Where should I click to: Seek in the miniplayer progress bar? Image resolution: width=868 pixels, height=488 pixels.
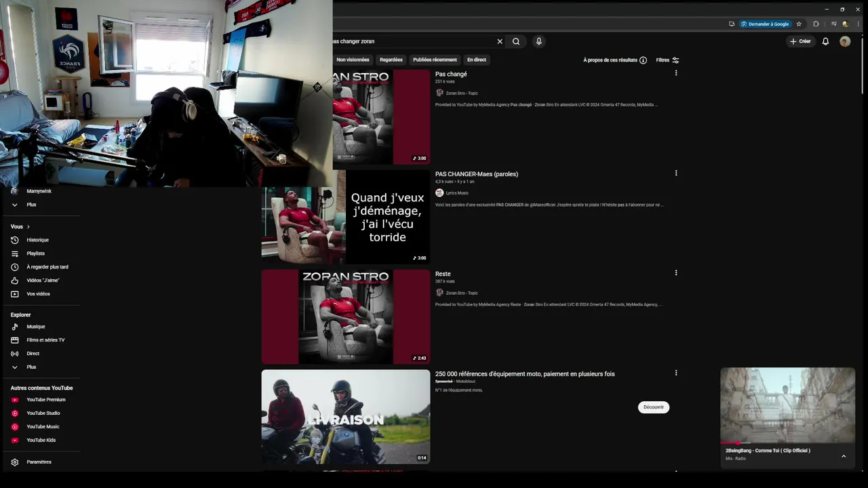[x=787, y=443]
